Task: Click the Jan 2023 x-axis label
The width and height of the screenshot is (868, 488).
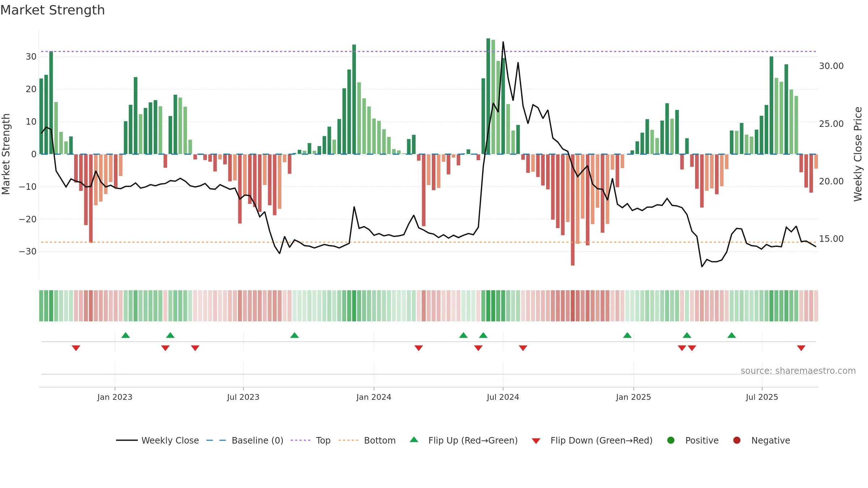Action: [x=115, y=397]
